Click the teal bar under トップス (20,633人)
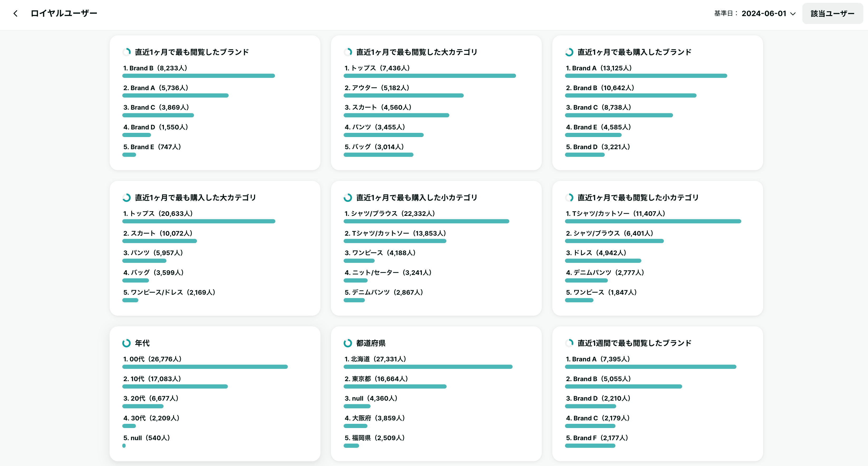The image size is (868, 466). coord(199,221)
